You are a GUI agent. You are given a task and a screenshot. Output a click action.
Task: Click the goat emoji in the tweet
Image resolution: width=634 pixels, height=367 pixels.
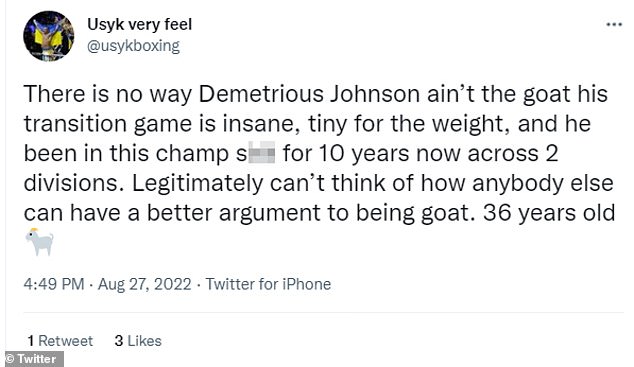pos(39,242)
